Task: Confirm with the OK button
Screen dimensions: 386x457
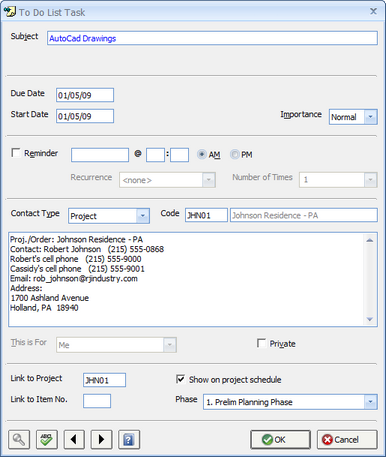Action: 280,440
